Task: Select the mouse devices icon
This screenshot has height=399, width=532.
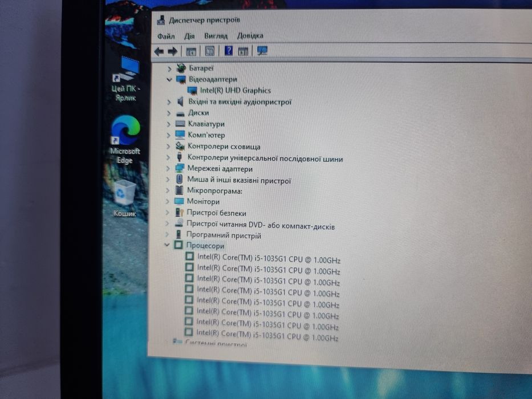Action: pos(180,179)
